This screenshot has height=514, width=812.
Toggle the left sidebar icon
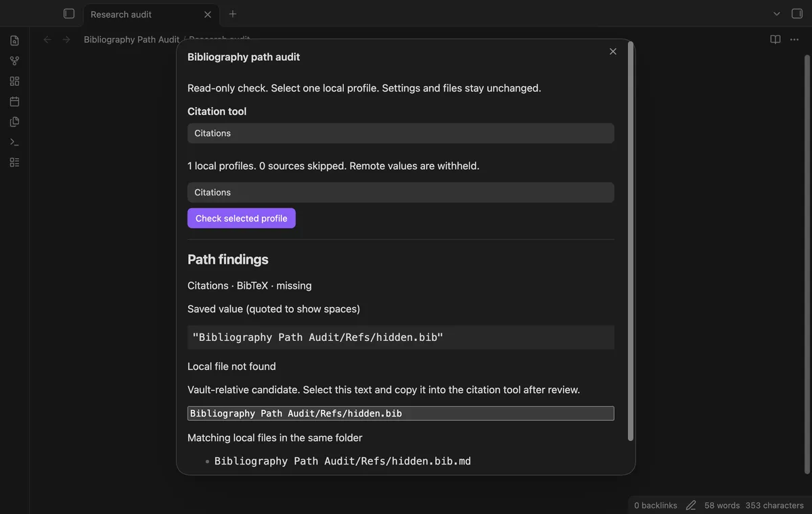pos(68,14)
